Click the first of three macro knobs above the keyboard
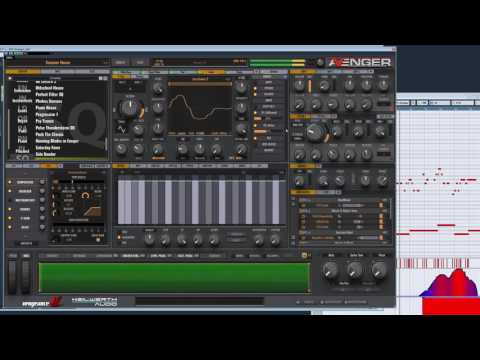 330,270
